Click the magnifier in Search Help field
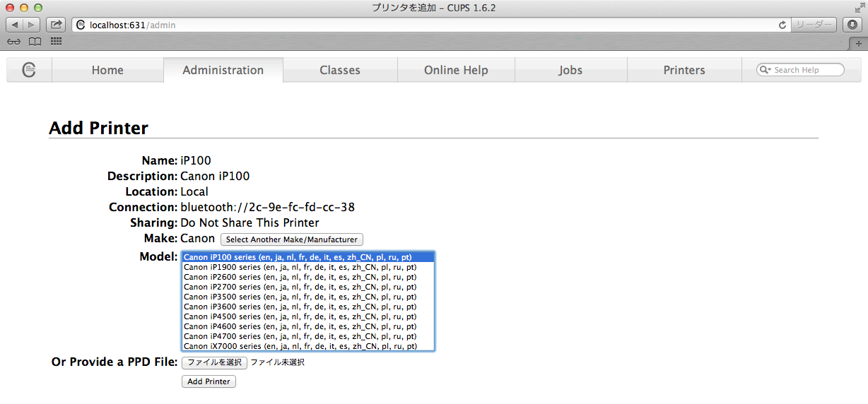The image size is (868, 404). 766,70
